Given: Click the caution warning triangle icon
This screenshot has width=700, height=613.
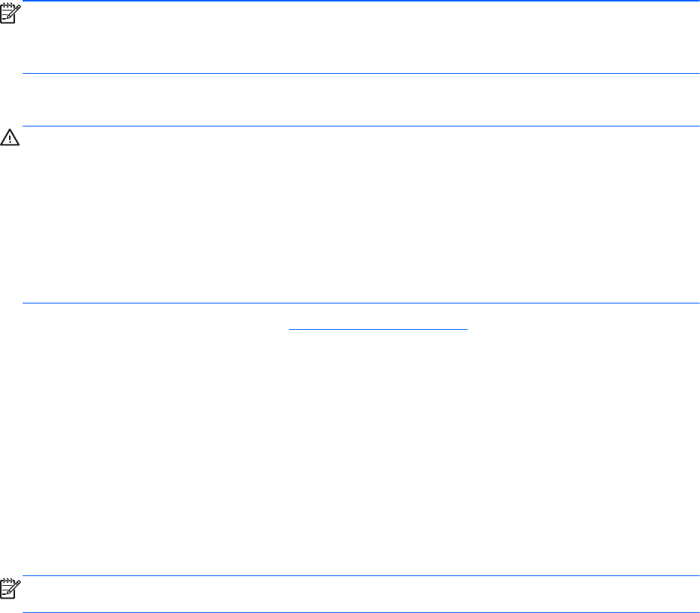Looking at the screenshot, I should (x=13, y=139).
